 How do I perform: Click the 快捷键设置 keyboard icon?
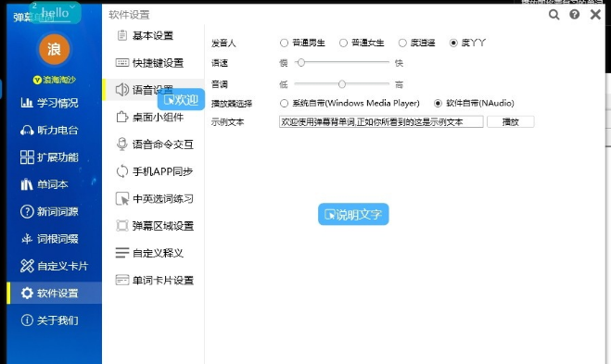[122, 63]
